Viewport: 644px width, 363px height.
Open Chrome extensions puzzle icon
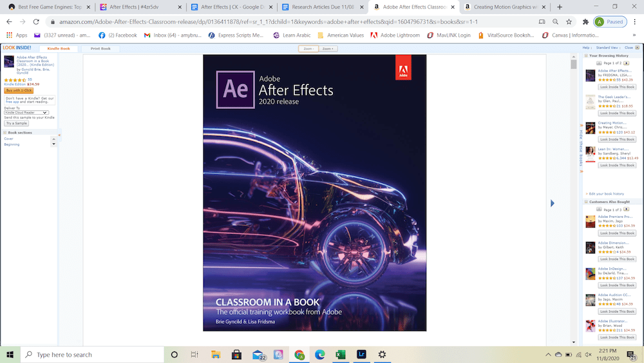585,22
